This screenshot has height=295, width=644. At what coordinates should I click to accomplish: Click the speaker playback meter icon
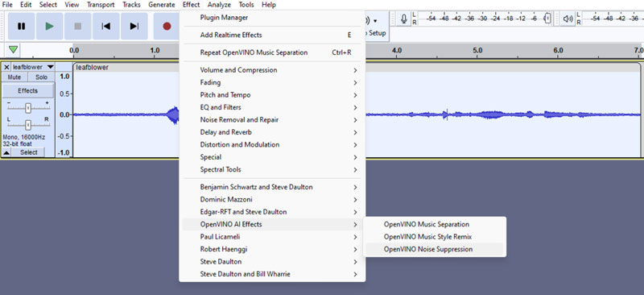click(568, 19)
